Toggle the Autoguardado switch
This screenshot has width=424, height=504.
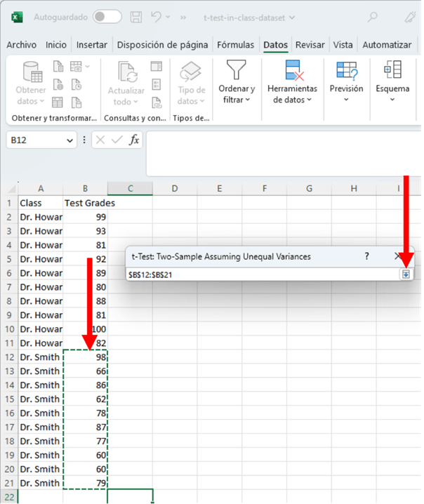pos(107,17)
